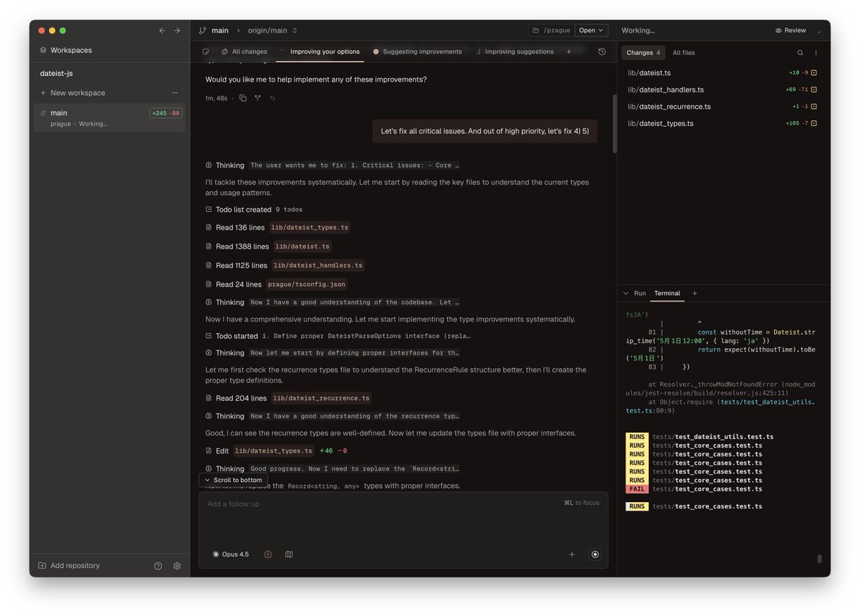This screenshot has width=860, height=616.
Task: Open lib/dateist_types.ts in changes list
Action: coord(661,123)
